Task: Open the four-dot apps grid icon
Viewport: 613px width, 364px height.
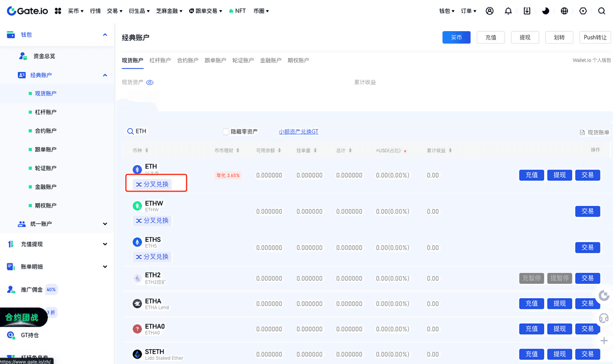Action: (58, 11)
